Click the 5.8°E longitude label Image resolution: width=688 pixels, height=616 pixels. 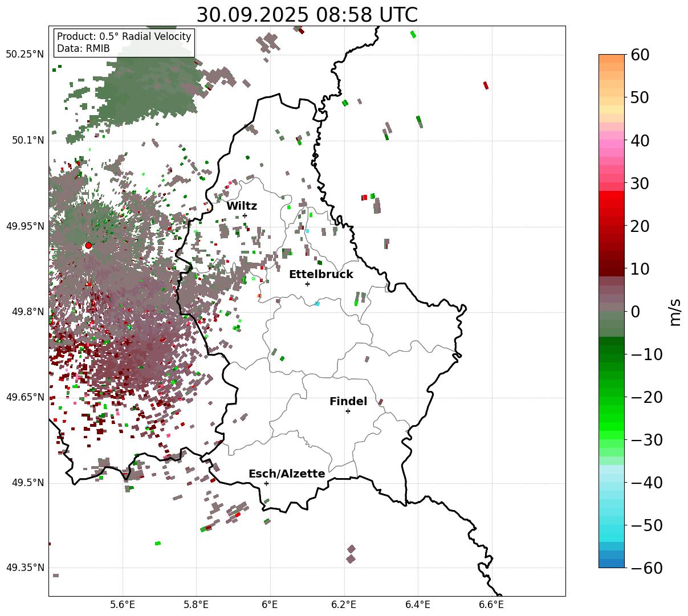[x=196, y=605]
